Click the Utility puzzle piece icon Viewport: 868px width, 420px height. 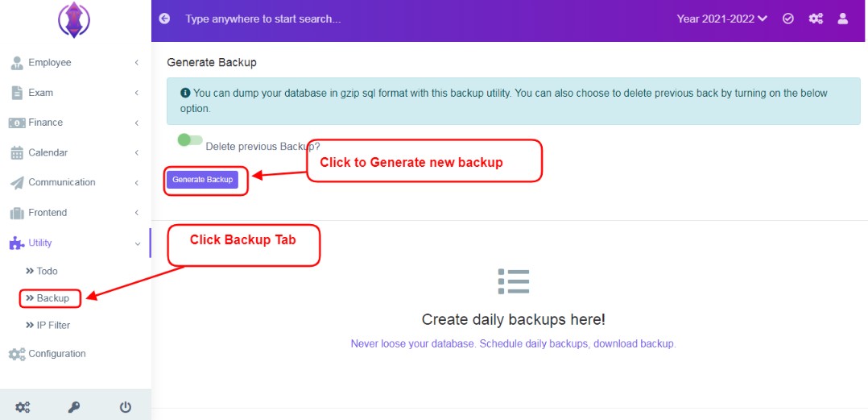(17, 243)
